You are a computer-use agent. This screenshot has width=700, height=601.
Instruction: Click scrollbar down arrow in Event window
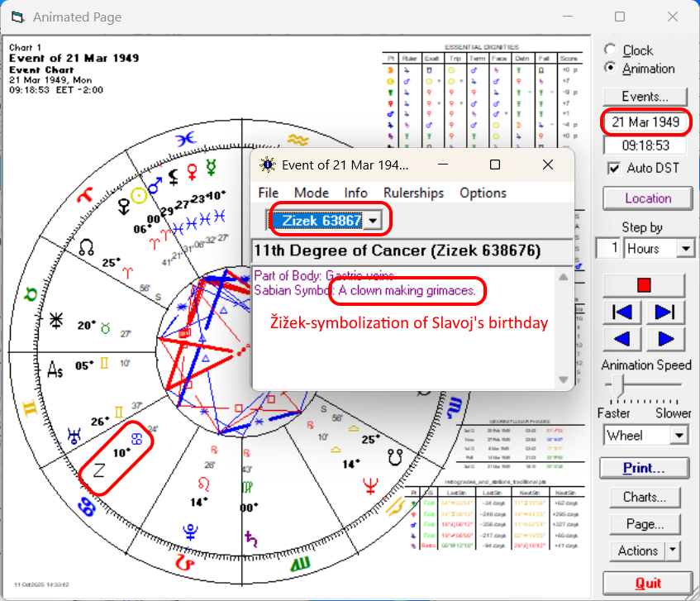pyautogui.click(x=564, y=380)
